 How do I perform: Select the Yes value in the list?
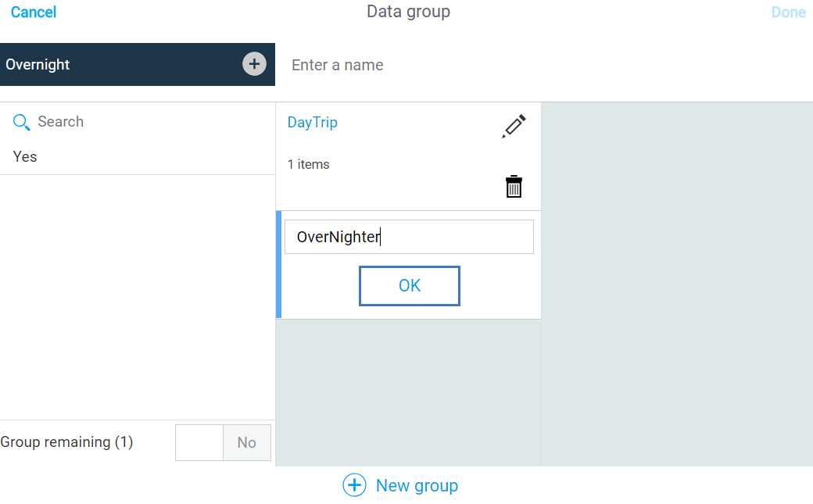coord(25,156)
